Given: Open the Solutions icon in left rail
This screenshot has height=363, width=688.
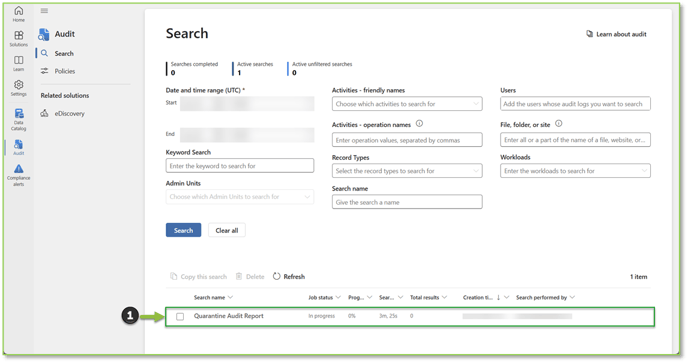Looking at the screenshot, I should pos(18,35).
